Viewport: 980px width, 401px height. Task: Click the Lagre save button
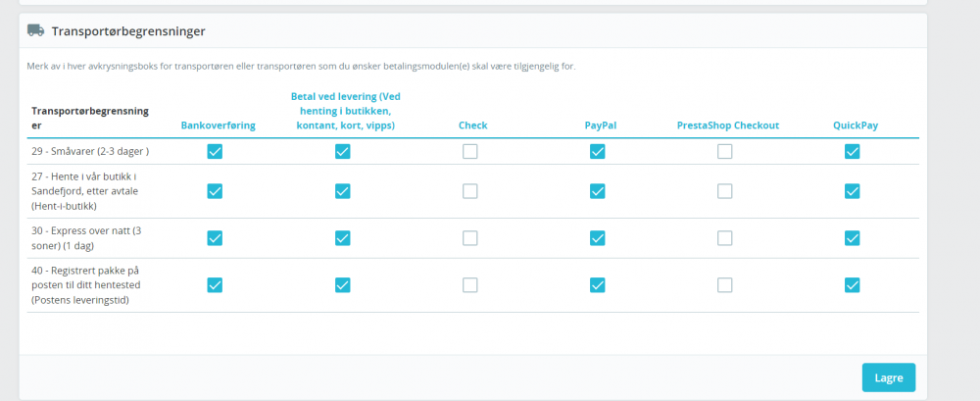click(888, 377)
